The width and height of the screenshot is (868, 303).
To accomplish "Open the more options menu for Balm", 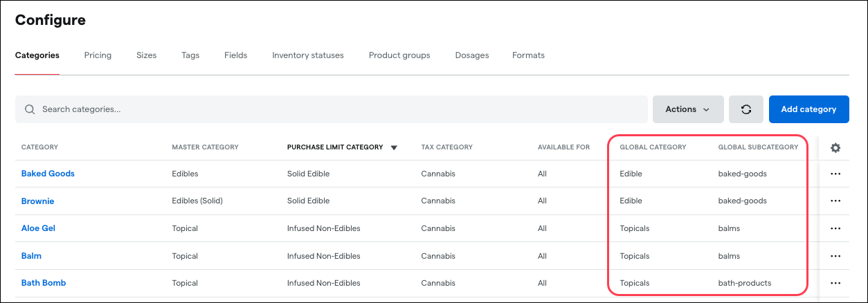I will pos(835,256).
